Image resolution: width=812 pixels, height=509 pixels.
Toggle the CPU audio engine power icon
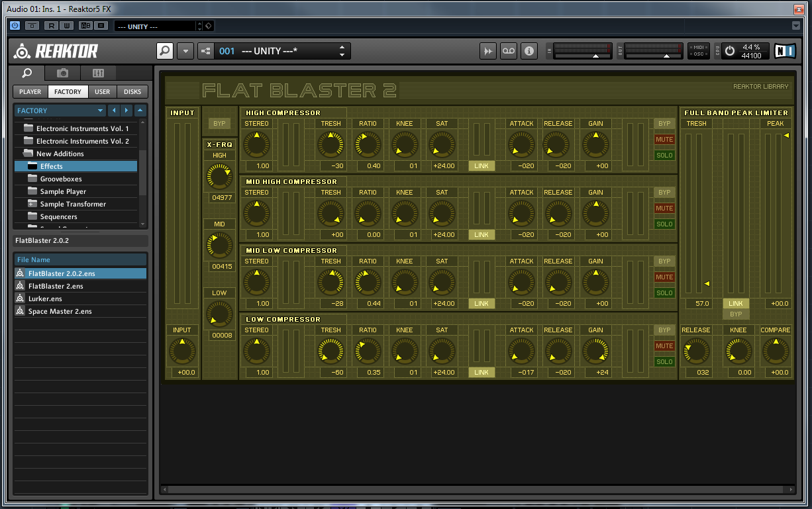point(729,51)
